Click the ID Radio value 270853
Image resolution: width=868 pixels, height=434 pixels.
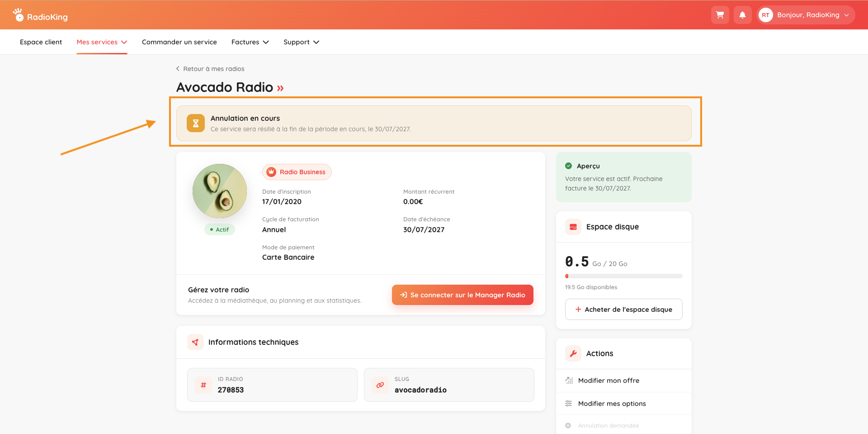(231, 390)
